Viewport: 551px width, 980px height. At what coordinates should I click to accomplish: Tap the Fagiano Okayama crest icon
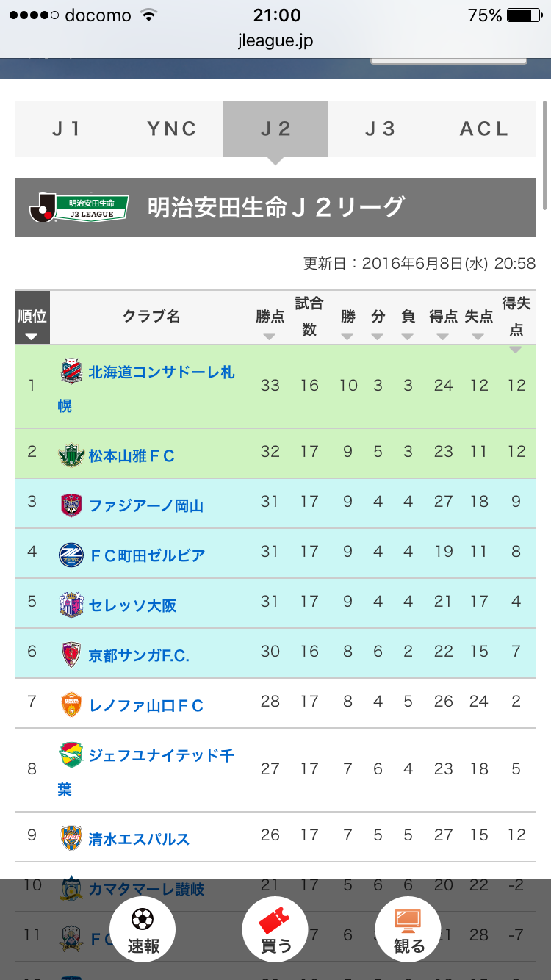(71, 505)
